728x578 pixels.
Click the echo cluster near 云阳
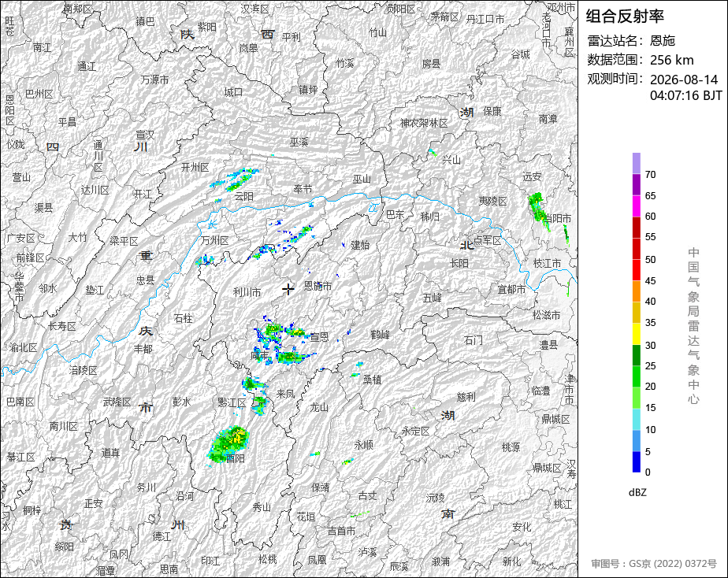click(235, 180)
